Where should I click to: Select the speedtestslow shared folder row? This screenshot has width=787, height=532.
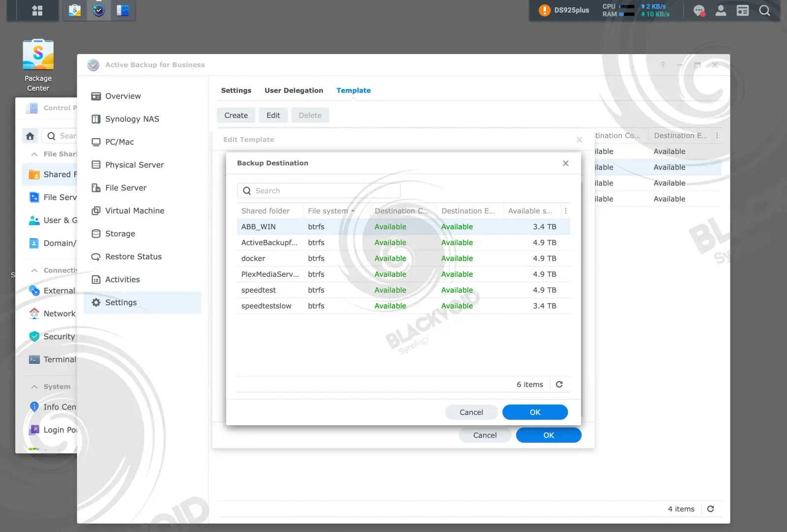[x=403, y=306]
